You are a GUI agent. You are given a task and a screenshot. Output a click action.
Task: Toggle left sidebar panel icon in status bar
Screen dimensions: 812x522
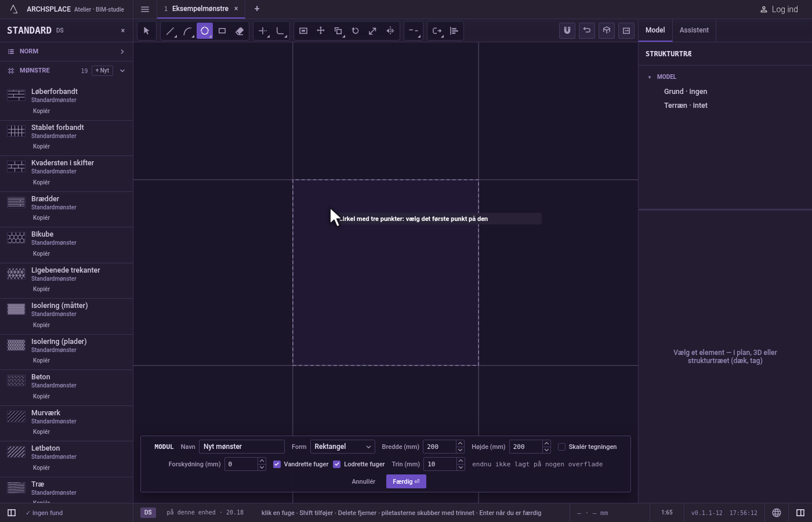11,513
